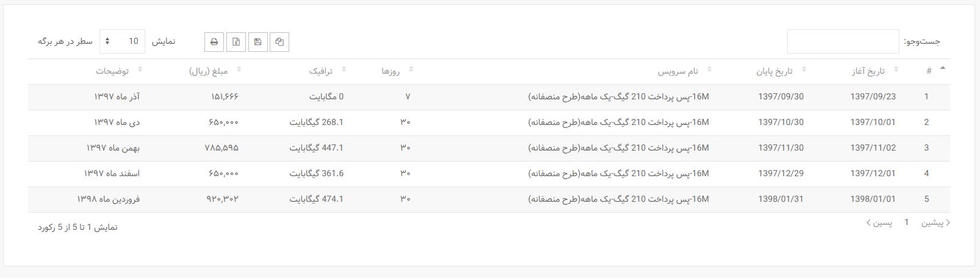Screen dimensions: 980x278
Task: Focus the جست‌وجو search field
Action: (843, 41)
